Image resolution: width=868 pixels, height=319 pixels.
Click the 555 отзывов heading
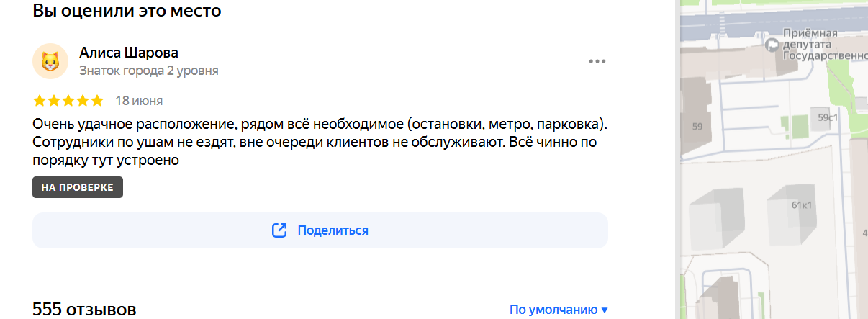84,310
